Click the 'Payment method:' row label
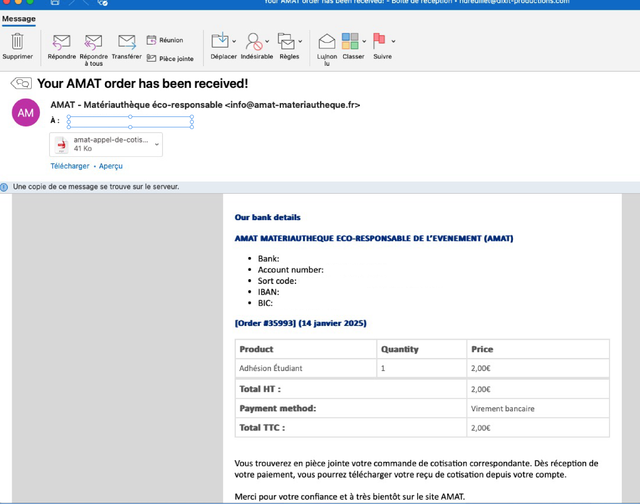The height and width of the screenshot is (504, 640). tap(278, 408)
